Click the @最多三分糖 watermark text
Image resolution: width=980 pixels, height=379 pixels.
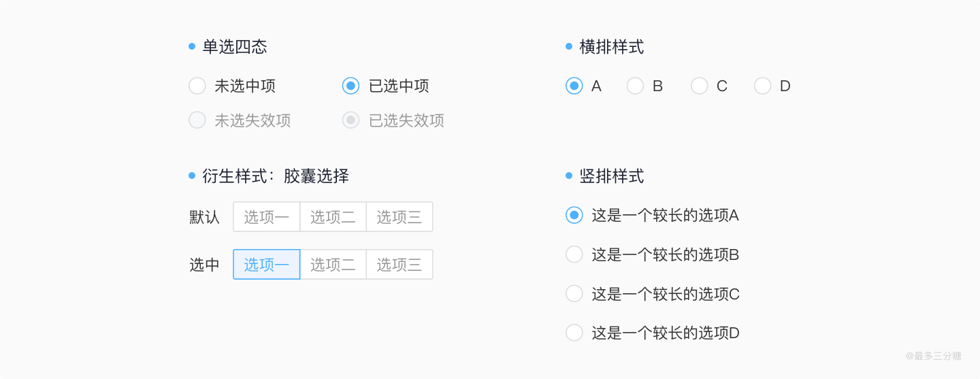933,356
